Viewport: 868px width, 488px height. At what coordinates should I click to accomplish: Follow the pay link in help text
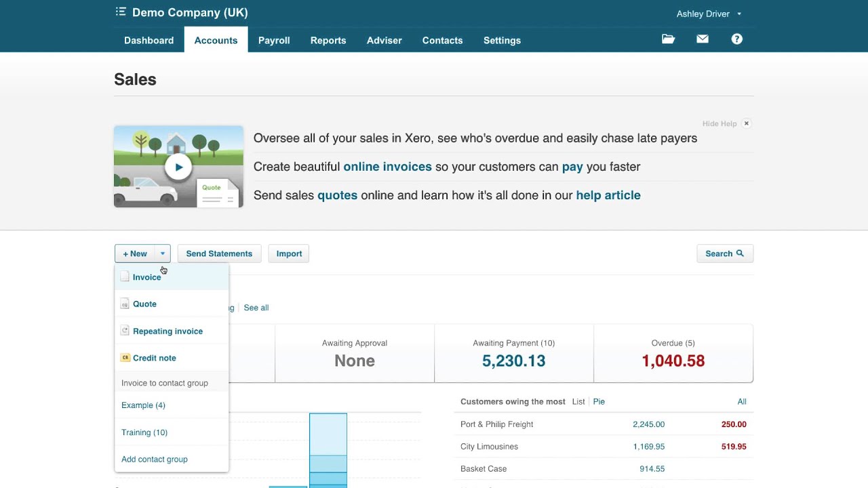pyautogui.click(x=572, y=167)
